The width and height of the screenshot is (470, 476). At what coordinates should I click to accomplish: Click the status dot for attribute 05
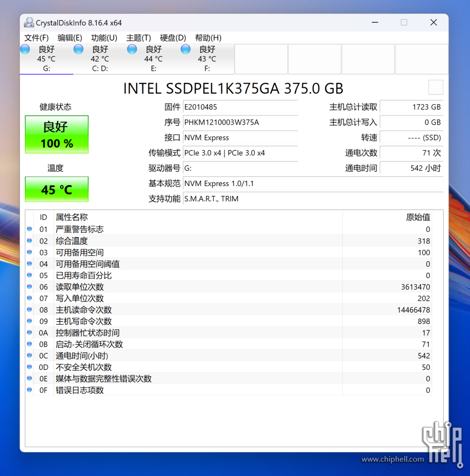(29, 275)
